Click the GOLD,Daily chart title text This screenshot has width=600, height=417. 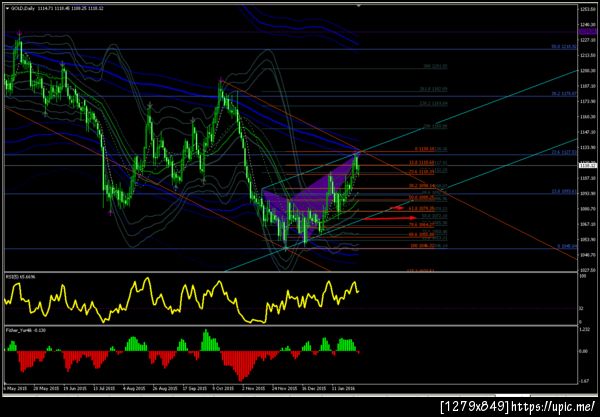point(23,8)
